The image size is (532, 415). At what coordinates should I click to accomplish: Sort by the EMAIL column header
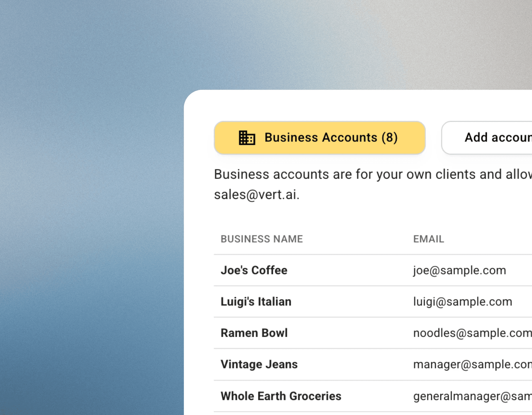coord(429,239)
